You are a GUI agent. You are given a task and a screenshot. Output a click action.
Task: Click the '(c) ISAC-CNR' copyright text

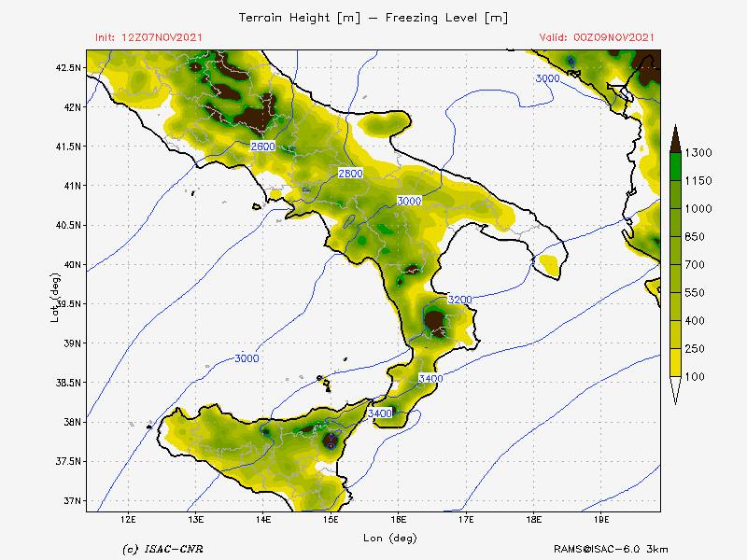click(162, 549)
